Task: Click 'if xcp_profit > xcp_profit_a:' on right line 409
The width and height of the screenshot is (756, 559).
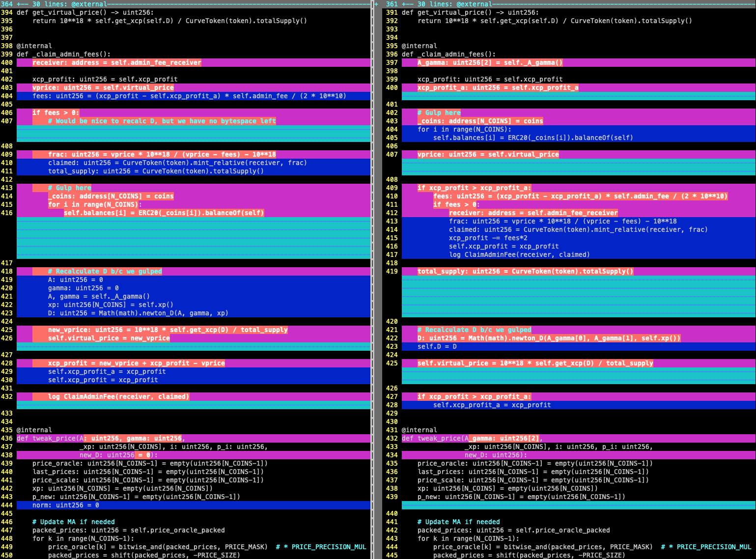Action: click(475, 188)
